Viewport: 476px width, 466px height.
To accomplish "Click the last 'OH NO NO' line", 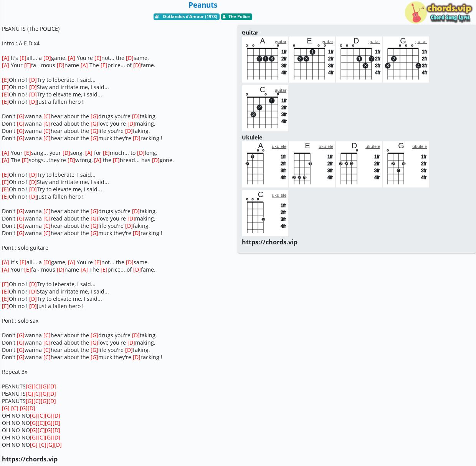I will click(32, 445).
